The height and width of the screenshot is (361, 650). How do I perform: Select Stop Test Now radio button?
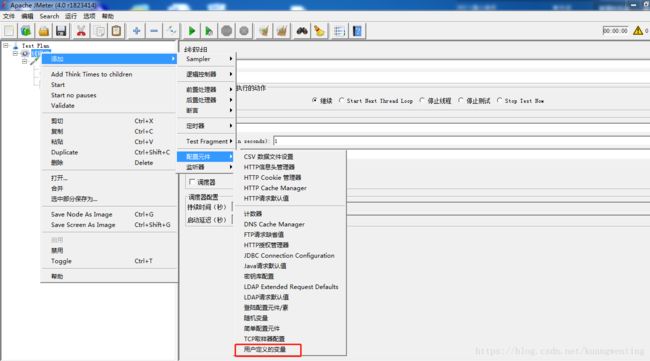pyautogui.click(x=500, y=100)
